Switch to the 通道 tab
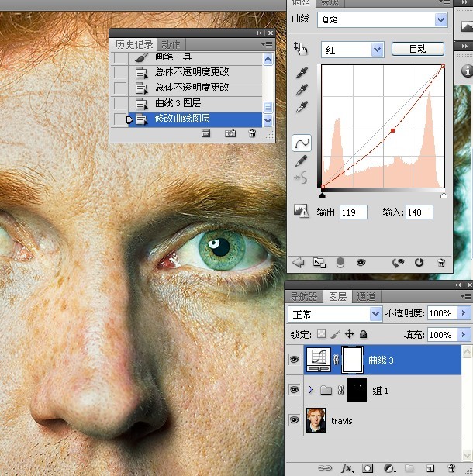The image size is (473, 476). click(x=366, y=296)
